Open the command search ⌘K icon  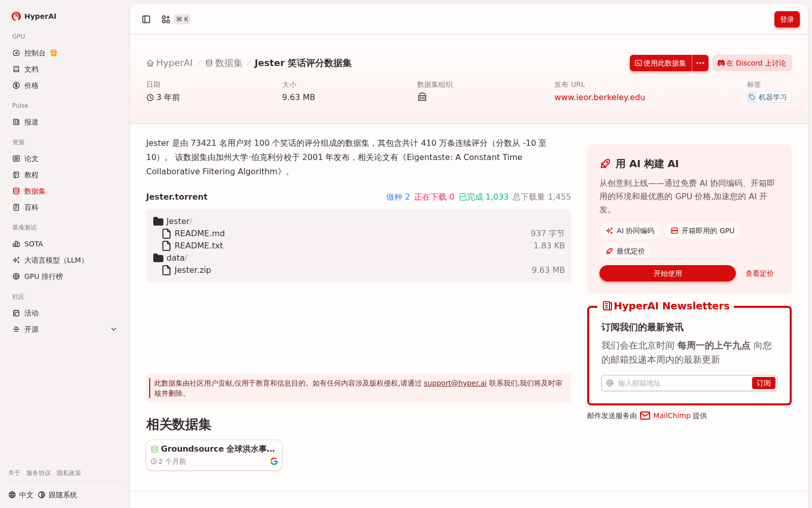point(166,19)
